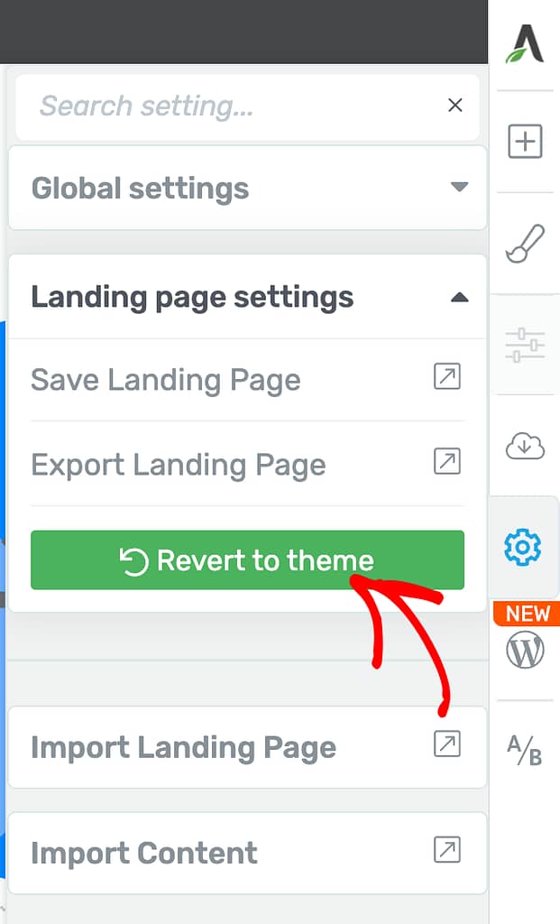Open Import Landing Page

point(247,747)
